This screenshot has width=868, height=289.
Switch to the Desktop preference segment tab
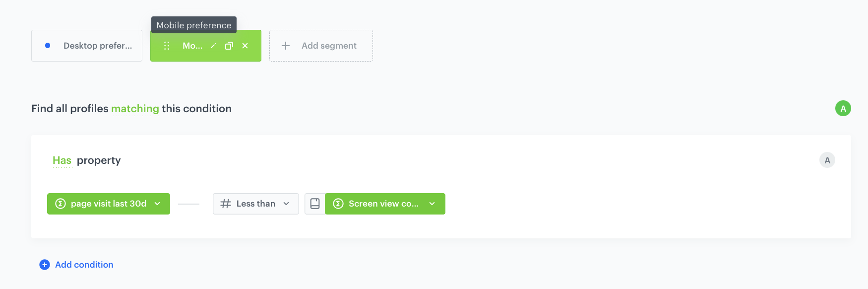(x=97, y=46)
